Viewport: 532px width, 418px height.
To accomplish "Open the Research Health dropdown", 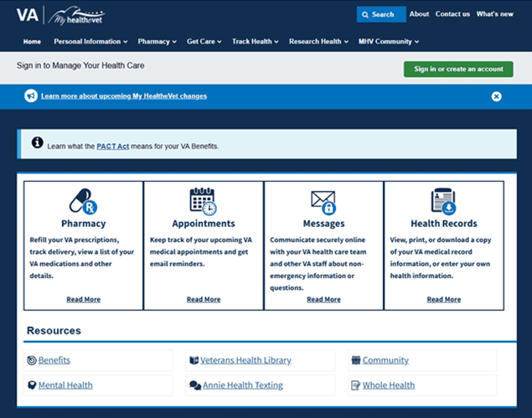I will [x=318, y=41].
